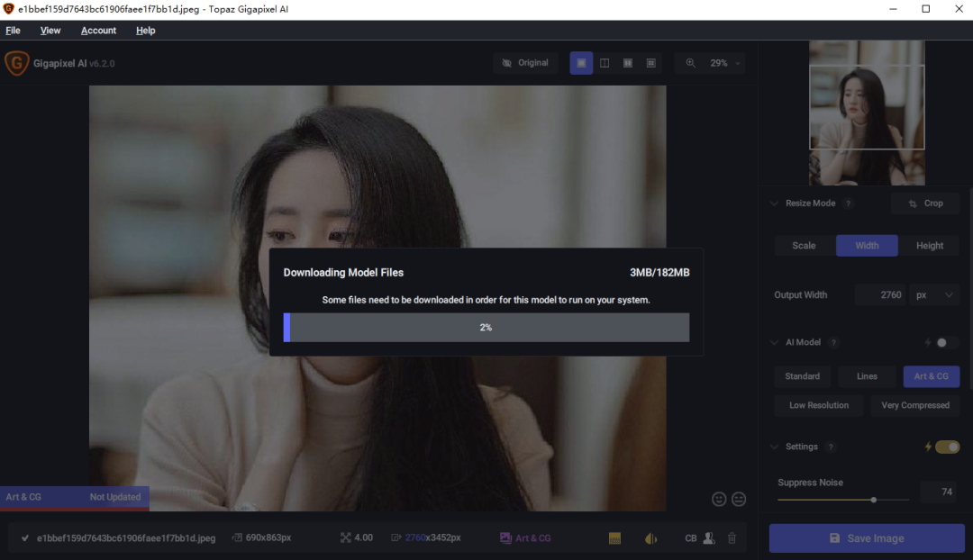Open the side-by-side dual view
Image resolution: width=973 pixels, height=560 pixels.
628,63
